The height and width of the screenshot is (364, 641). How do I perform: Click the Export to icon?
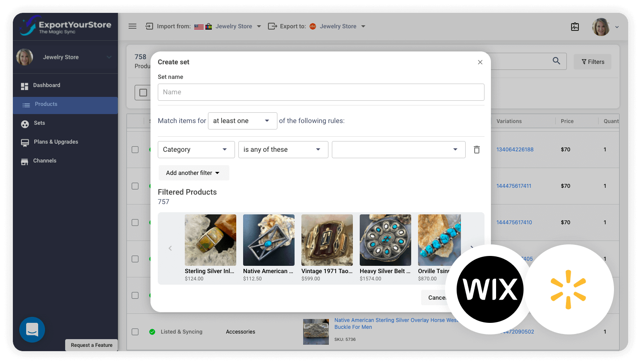click(x=273, y=26)
